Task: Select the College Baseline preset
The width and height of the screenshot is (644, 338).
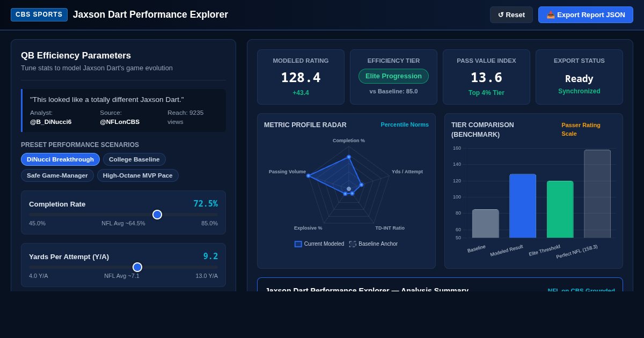Action: pos(134,159)
